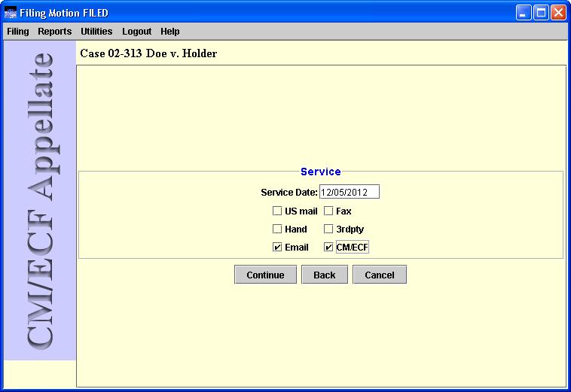Click the 'Service' section heading

click(x=321, y=172)
